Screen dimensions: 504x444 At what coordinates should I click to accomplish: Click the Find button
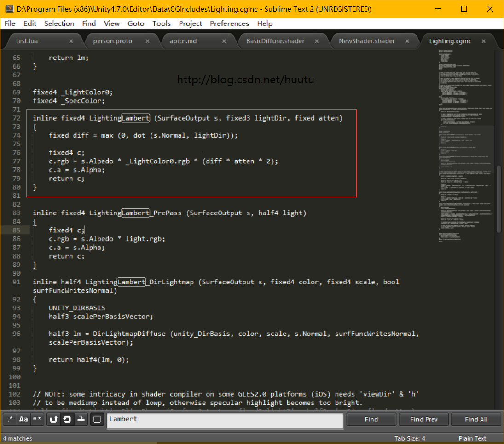point(371,419)
